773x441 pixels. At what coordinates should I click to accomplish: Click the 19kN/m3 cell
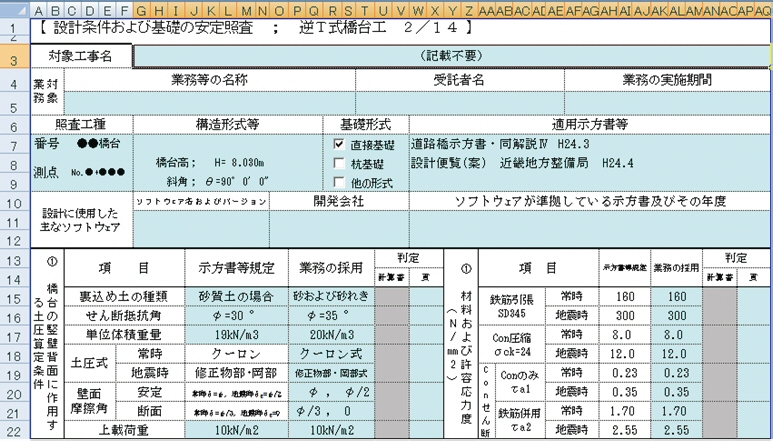point(236,335)
